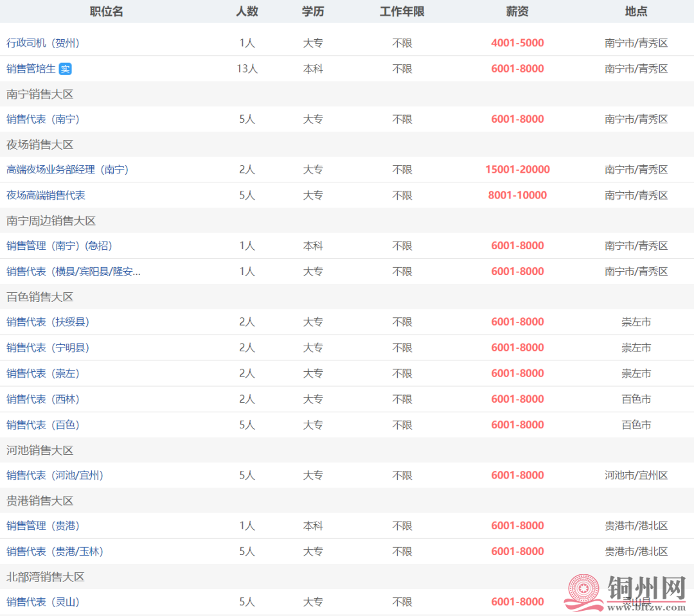
Task: Click the 实 badge next to 销售管培生
Action: pyautogui.click(x=65, y=69)
